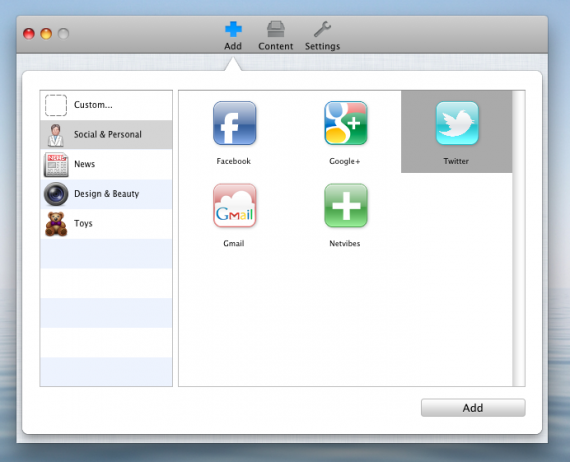This screenshot has height=462, width=570.
Task: Open the Content tray toolbar icon
Action: (276, 29)
